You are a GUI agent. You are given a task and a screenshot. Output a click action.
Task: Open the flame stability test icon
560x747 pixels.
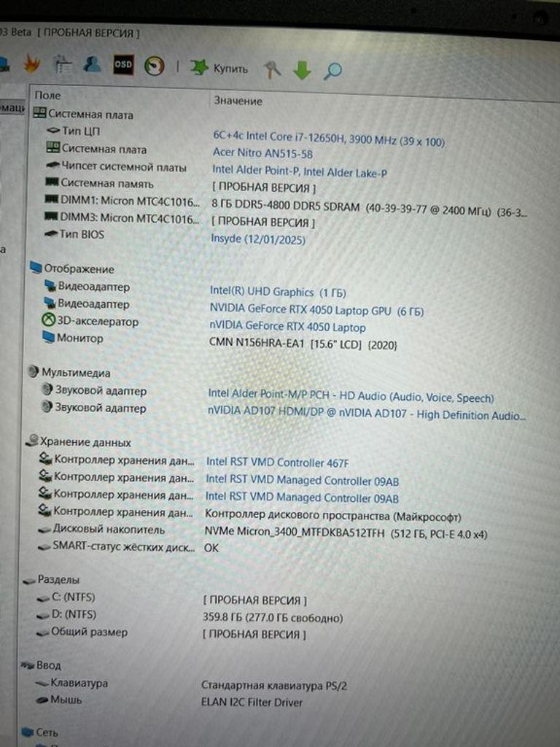click(x=31, y=64)
